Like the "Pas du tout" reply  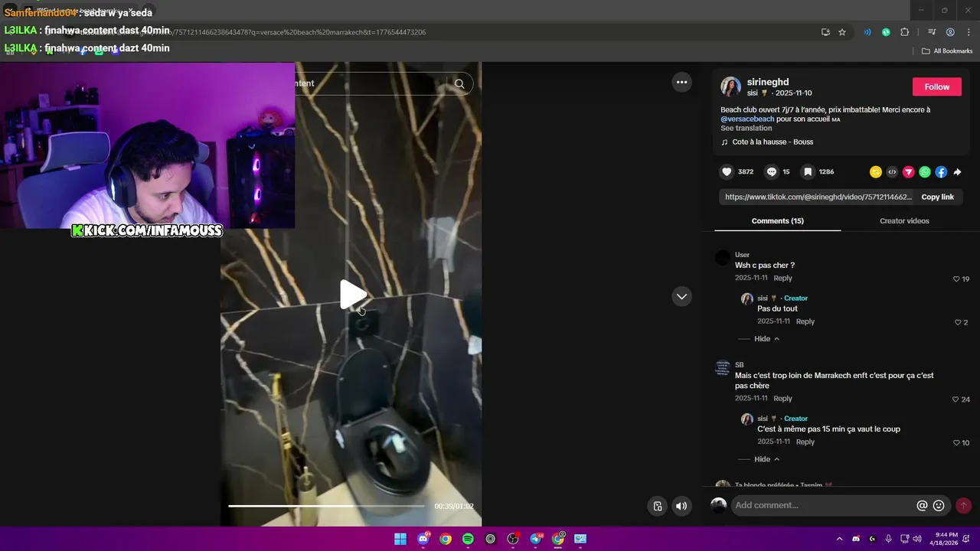958,322
